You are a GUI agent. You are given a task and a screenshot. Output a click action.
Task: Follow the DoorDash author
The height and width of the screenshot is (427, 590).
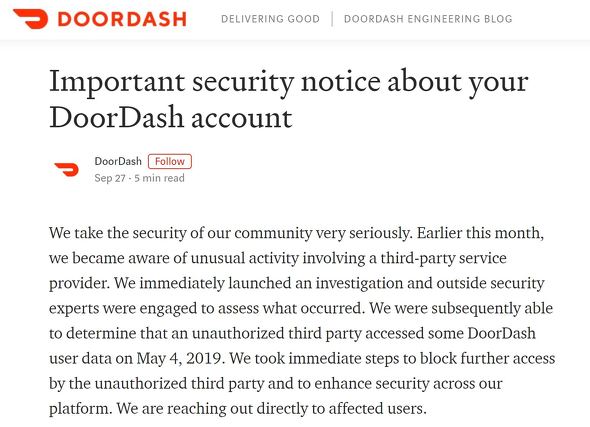point(170,161)
